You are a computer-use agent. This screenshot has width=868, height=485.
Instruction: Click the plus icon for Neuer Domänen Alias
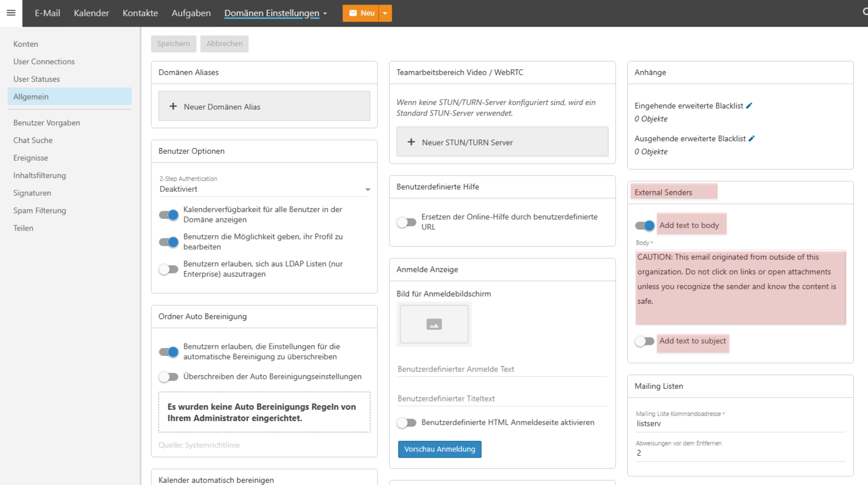point(173,106)
